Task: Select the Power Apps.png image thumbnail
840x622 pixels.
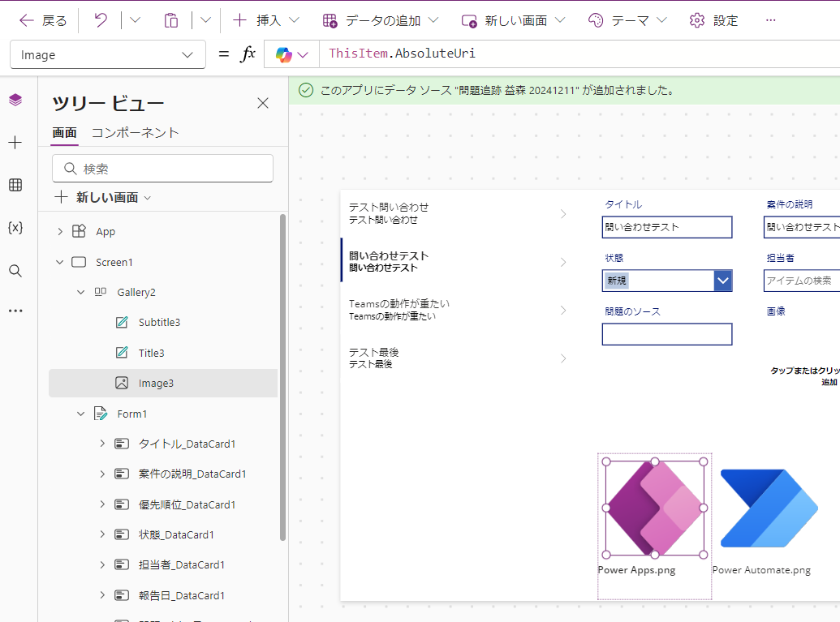Action: 655,508
